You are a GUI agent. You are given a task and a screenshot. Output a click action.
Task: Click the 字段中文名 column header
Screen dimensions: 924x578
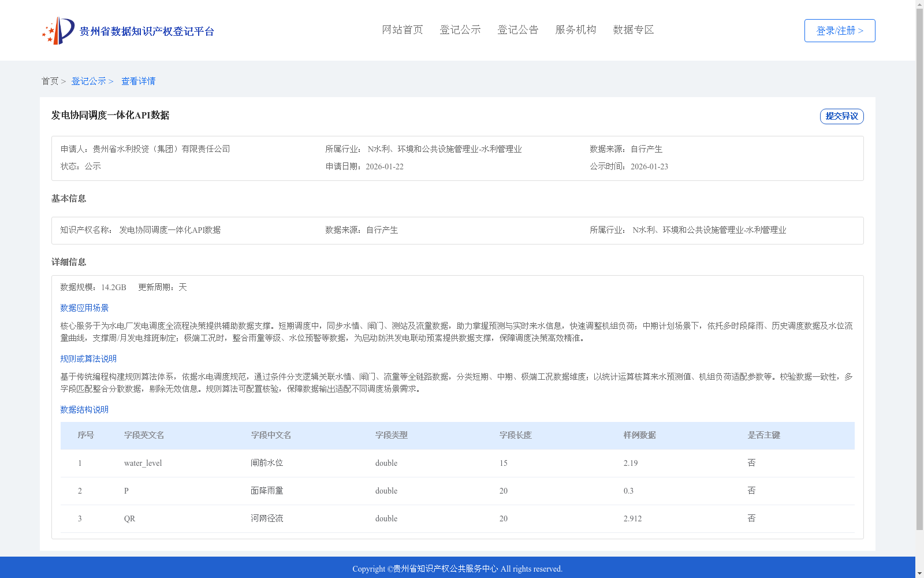(x=271, y=435)
